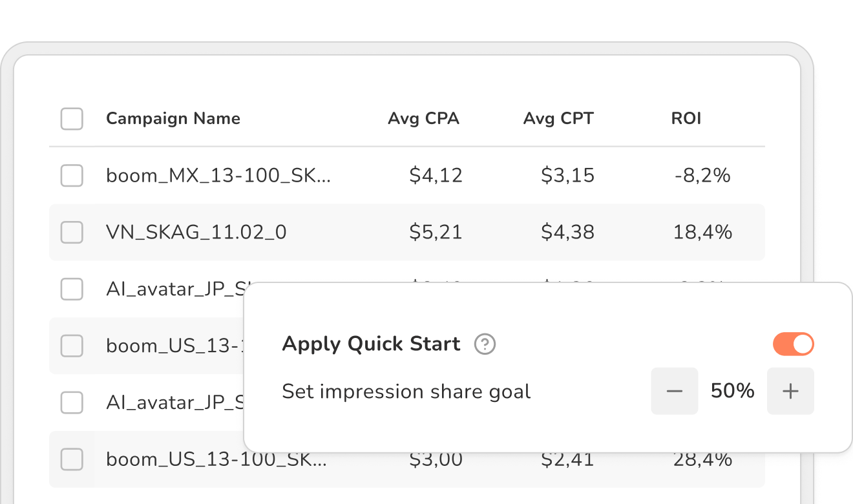This screenshot has width=853, height=504.
Task: Click the Quick Start help question icon
Action: pos(485,344)
